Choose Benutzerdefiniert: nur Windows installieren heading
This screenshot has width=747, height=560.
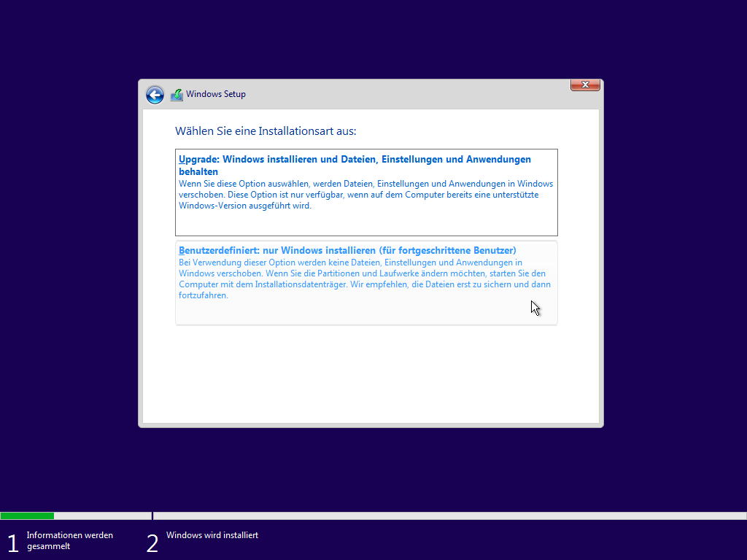point(347,250)
